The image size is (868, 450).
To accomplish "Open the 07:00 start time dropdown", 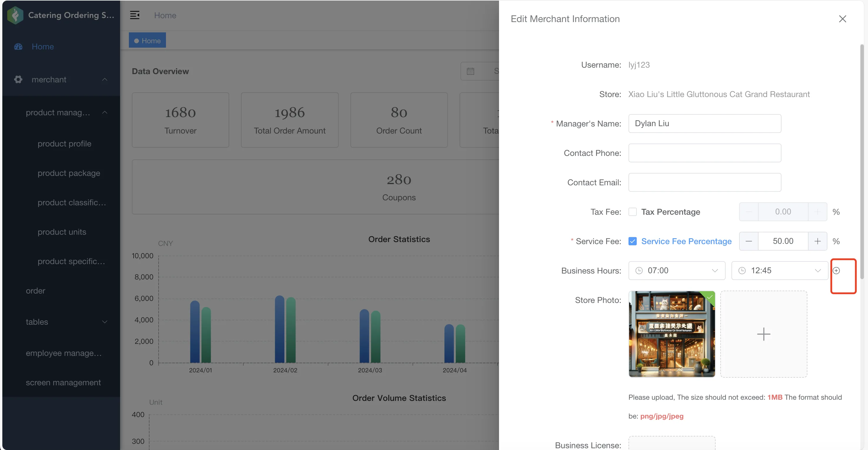I will 677,271.
